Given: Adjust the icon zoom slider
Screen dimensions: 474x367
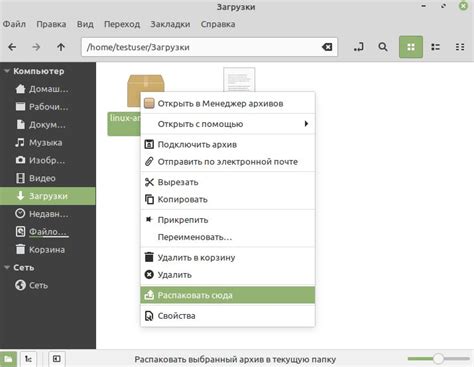Looking at the screenshot, I should (x=438, y=359).
